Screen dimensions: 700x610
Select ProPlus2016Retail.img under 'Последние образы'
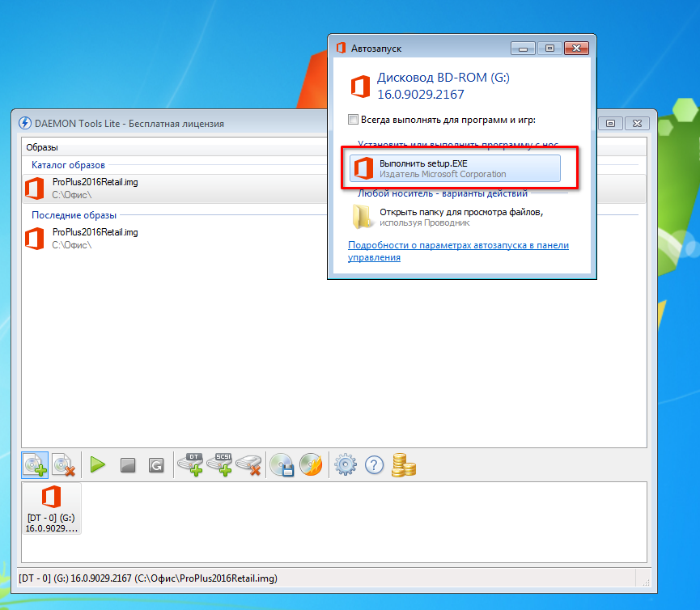tap(95, 238)
